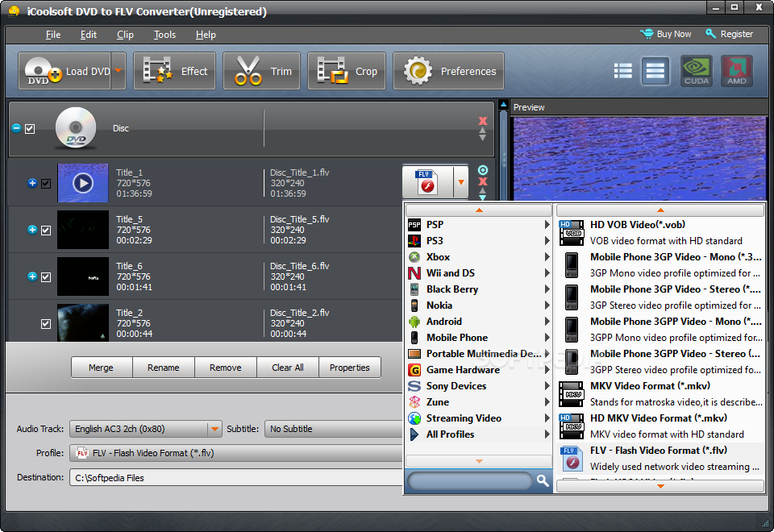
Task: Expand Sony Devices profile category
Action: click(479, 386)
